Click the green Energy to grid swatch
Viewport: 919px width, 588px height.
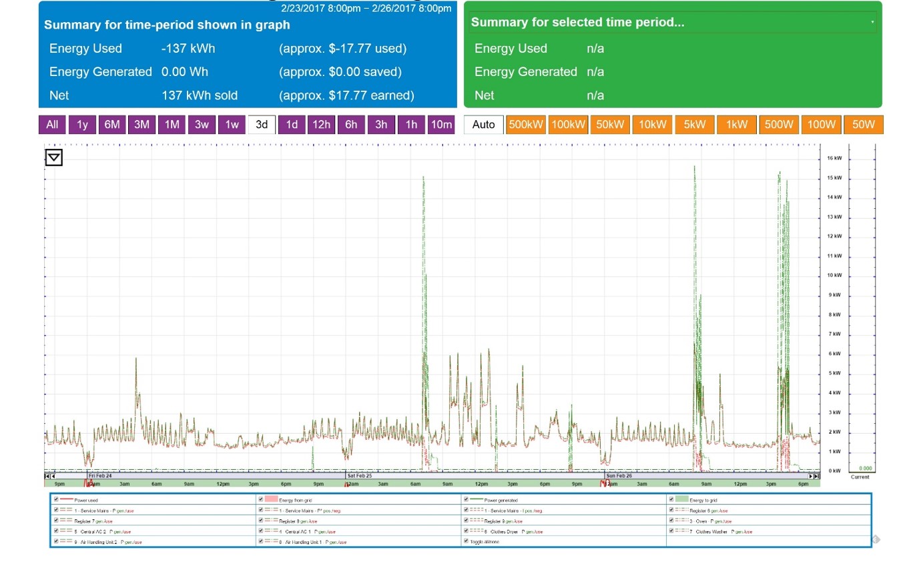pyautogui.click(x=681, y=499)
